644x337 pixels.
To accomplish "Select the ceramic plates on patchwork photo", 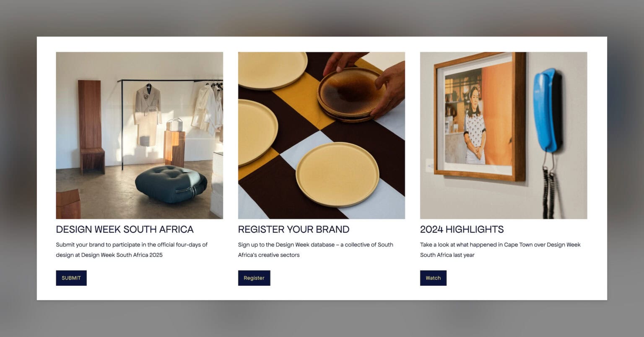I will pyautogui.click(x=322, y=135).
